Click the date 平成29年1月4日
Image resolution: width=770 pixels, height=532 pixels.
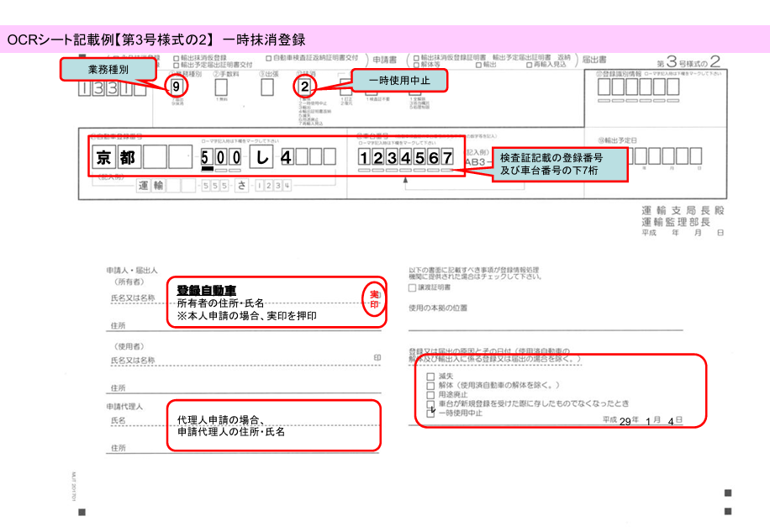coord(643,420)
